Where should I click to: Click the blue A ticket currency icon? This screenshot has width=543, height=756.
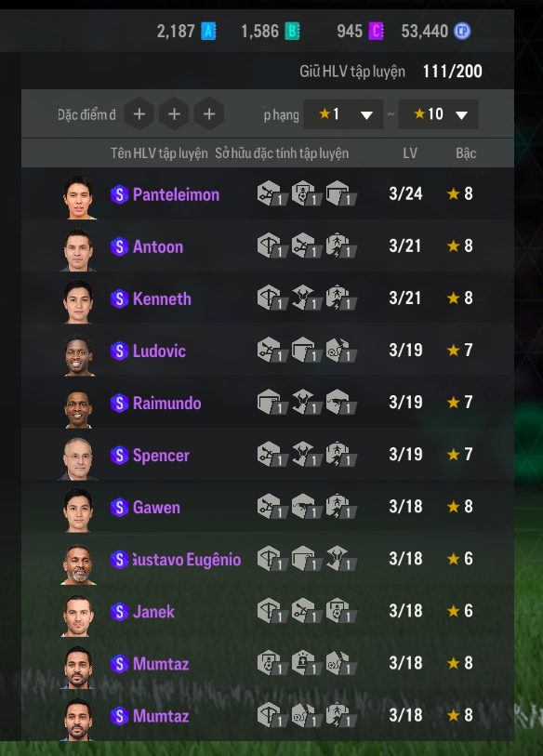click(208, 32)
